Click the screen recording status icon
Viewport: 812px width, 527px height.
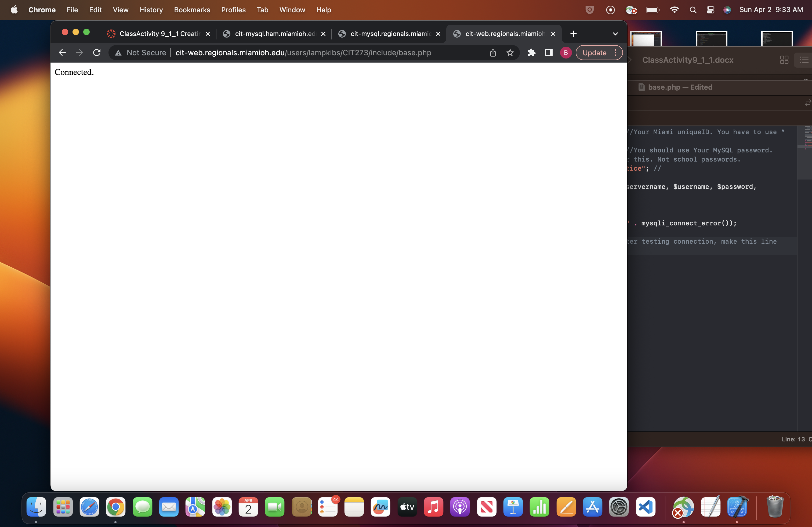pos(610,10)
